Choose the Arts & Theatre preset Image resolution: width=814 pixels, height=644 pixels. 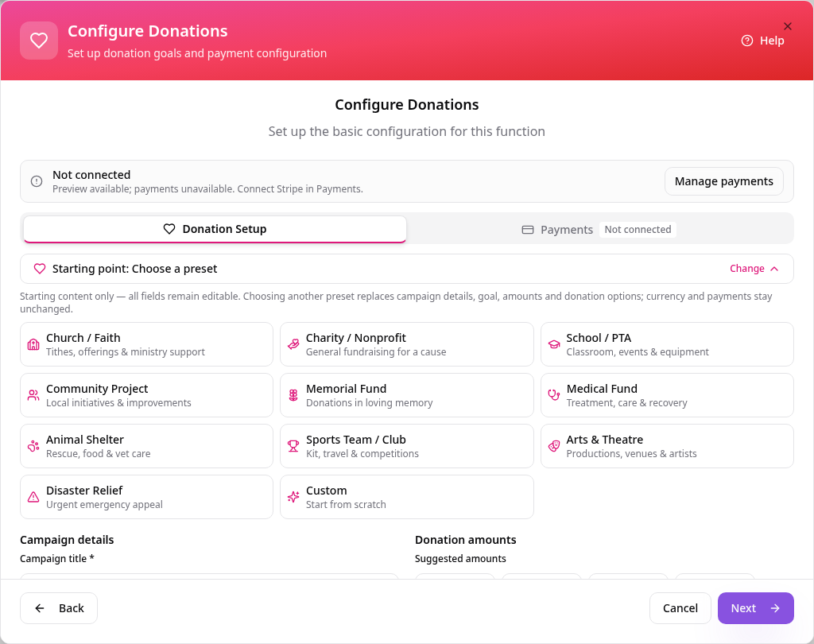[x=667, y=446]
